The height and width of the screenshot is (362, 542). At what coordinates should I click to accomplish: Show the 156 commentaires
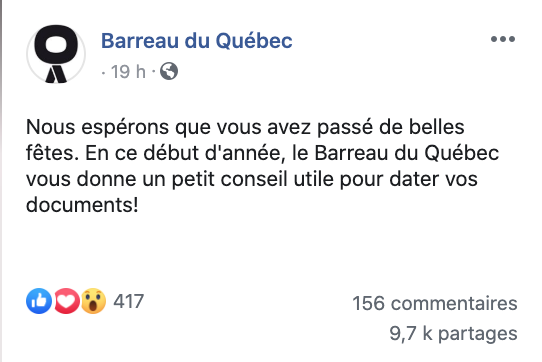[x=435, y=303]
